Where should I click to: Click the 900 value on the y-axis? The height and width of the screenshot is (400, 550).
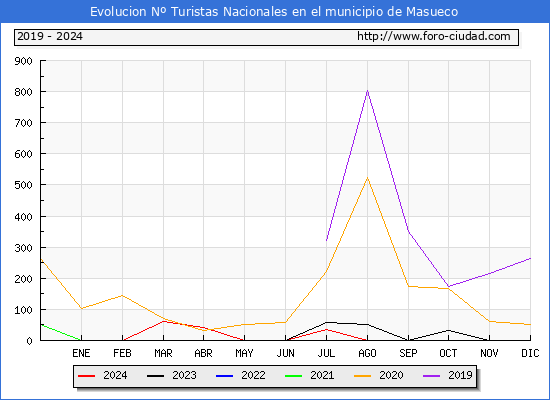pyautogui.click(x=23, y=61)
